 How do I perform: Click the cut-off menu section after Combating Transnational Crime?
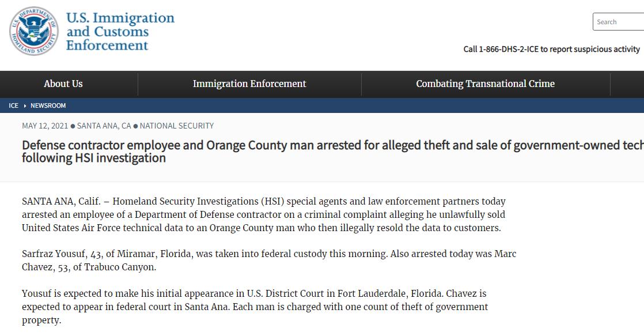627,84
